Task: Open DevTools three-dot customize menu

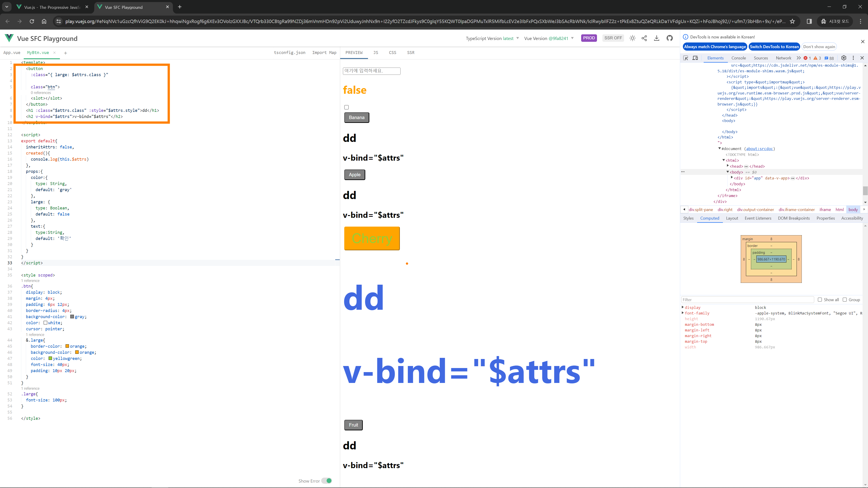Action: coord(853,58)
